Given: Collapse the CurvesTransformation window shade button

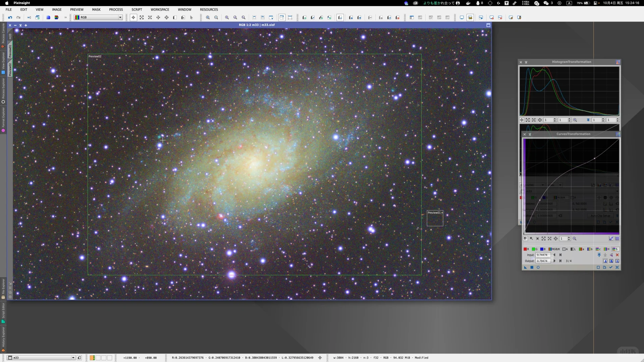Looking at the screenshot, I should 530,134.
